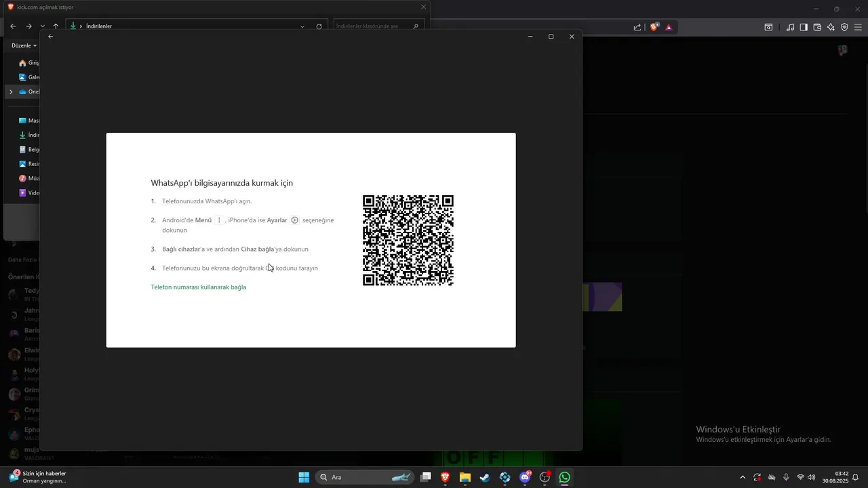
Task: Open Belgeler folder in Explorer sidebar
Action: coord(28,150)
